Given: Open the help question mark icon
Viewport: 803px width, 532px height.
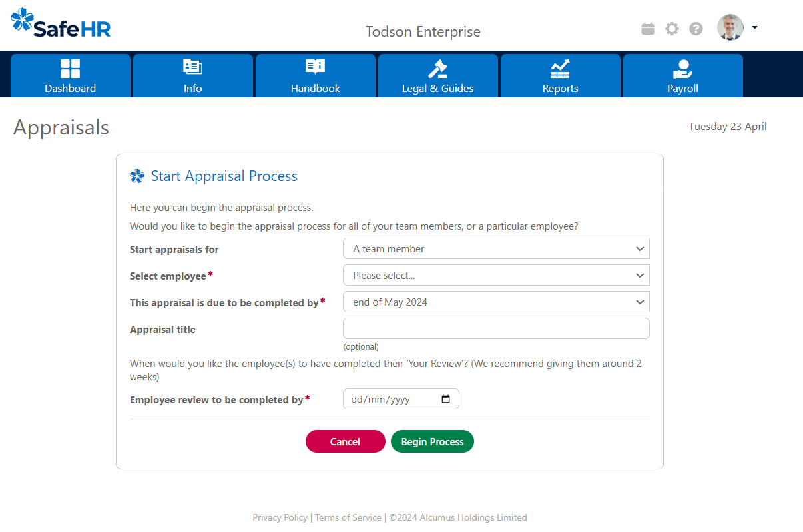Looking at the screenshot, I should click(696, 29).
